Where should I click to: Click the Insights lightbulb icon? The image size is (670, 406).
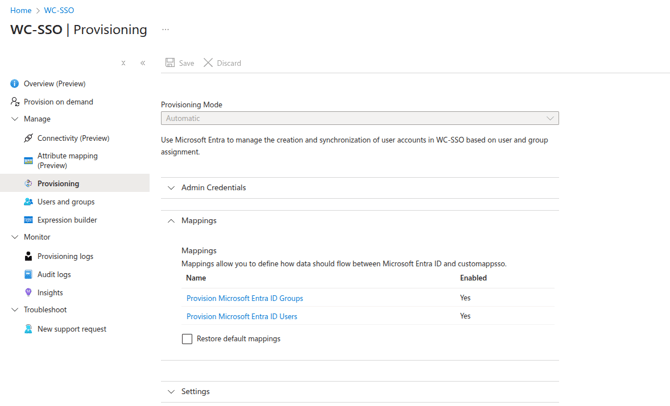tap(28, 293)
